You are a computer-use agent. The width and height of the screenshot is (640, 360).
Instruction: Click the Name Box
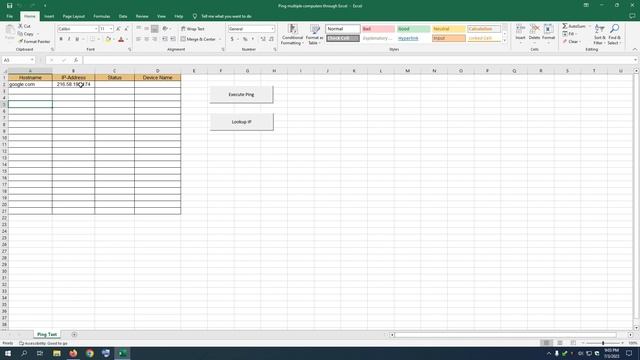pos(18,60)
